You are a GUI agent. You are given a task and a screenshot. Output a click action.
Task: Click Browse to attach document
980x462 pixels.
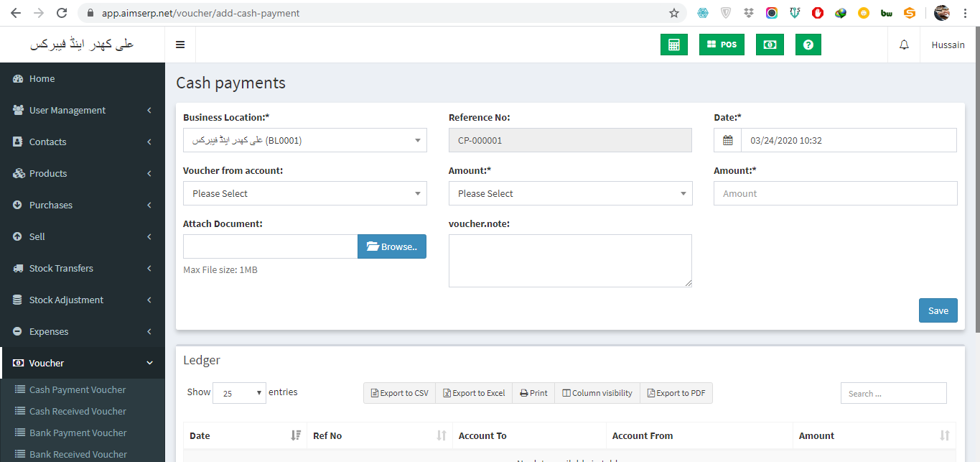pos(392,246)
